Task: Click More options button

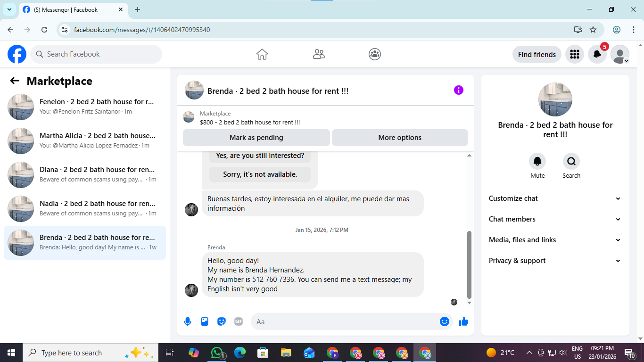Action: [400, 138]
